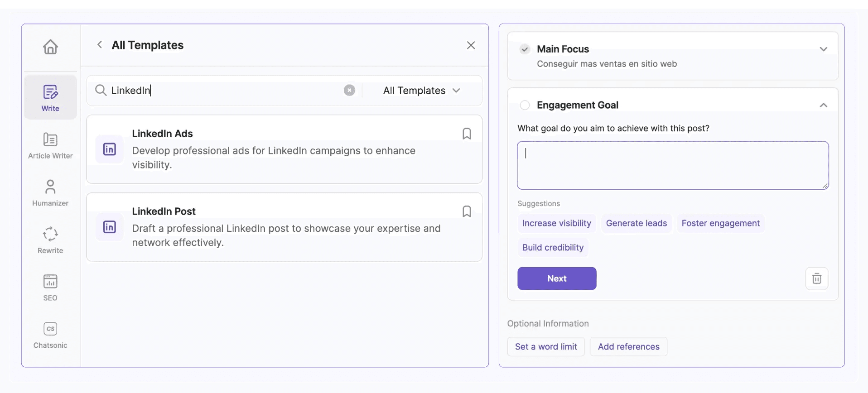
Task: Click the Engagement Goal status circle
Action: (525, 105)
